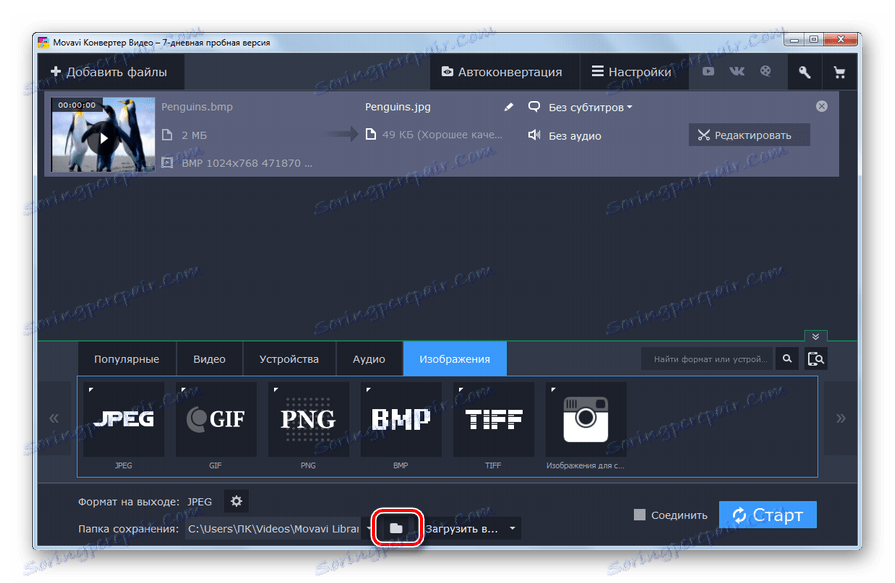
Task: Expand TIFF presets via corner arrow
Action: pyautogui.click(x=461, y=390)
